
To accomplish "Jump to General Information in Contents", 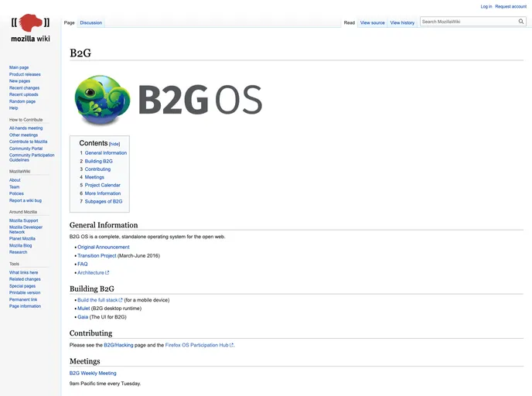I will coord(105,153).
